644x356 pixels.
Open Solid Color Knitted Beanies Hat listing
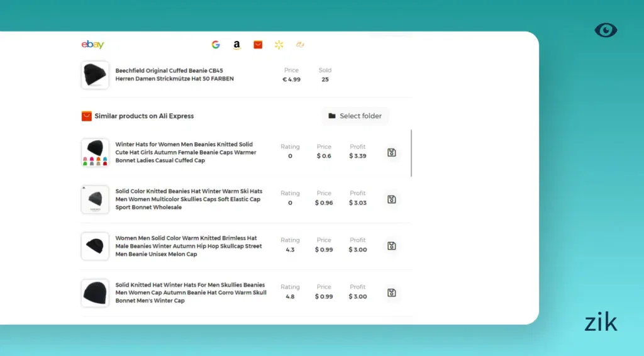coord(189,199)
